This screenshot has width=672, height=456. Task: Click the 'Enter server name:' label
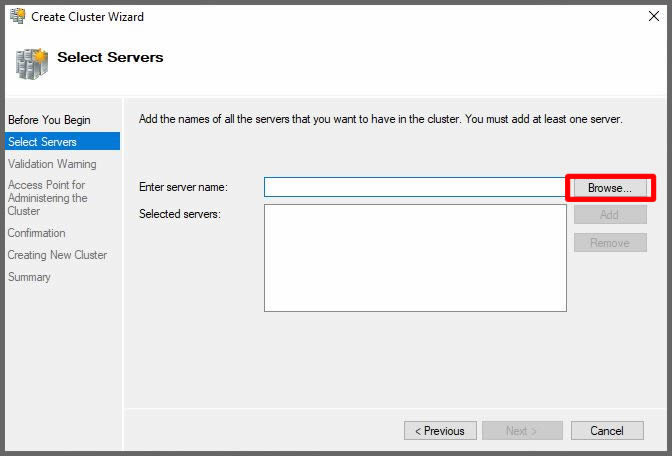coord(184,187)
